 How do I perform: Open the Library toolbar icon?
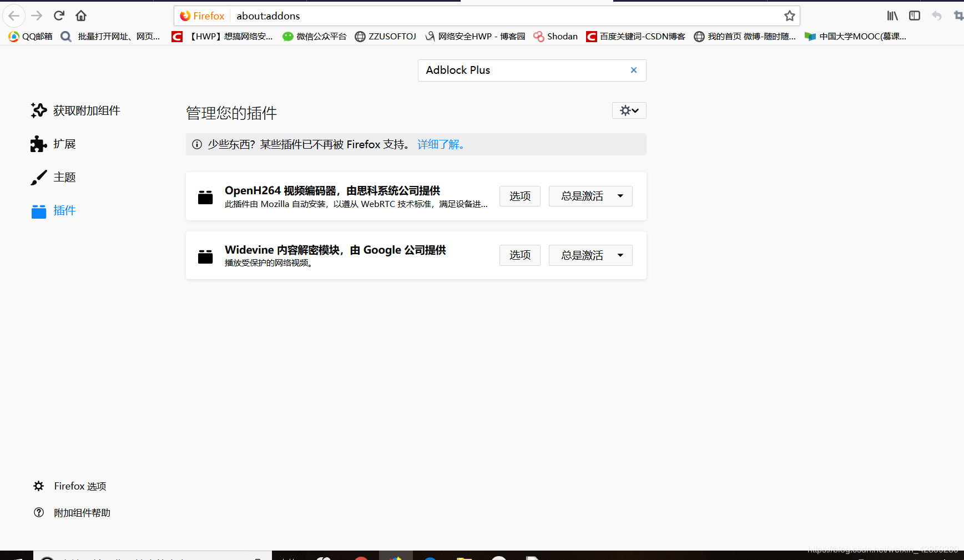pos(892,16)
